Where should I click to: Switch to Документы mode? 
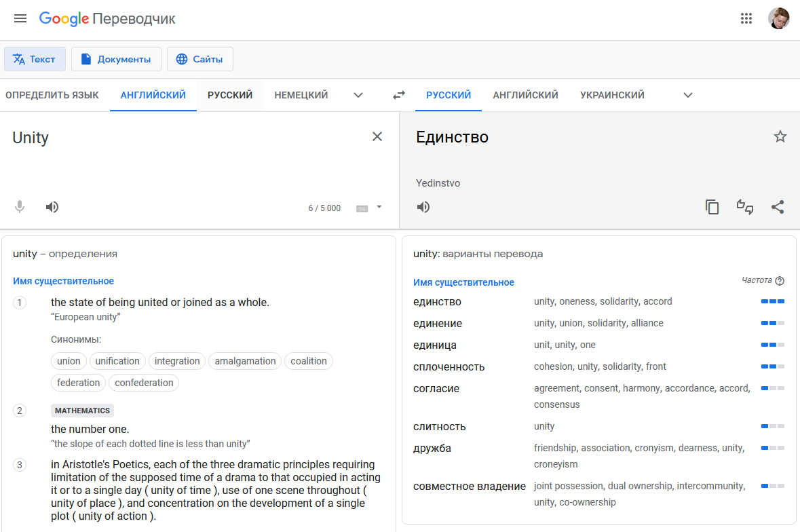click(x=116, y=59)
